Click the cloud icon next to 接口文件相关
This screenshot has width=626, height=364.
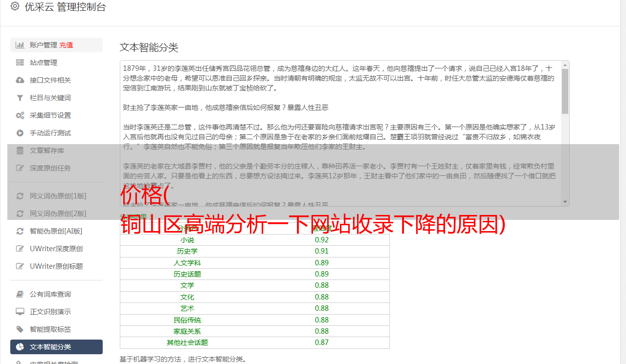pos(20,80)
